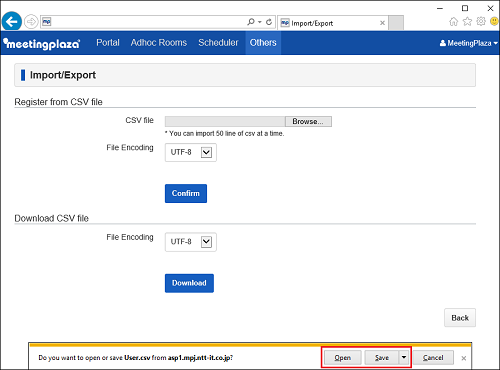Viewport: 500px width, 370px height.
Task: Open User.csv from the download bar
Action: (342, 358)
